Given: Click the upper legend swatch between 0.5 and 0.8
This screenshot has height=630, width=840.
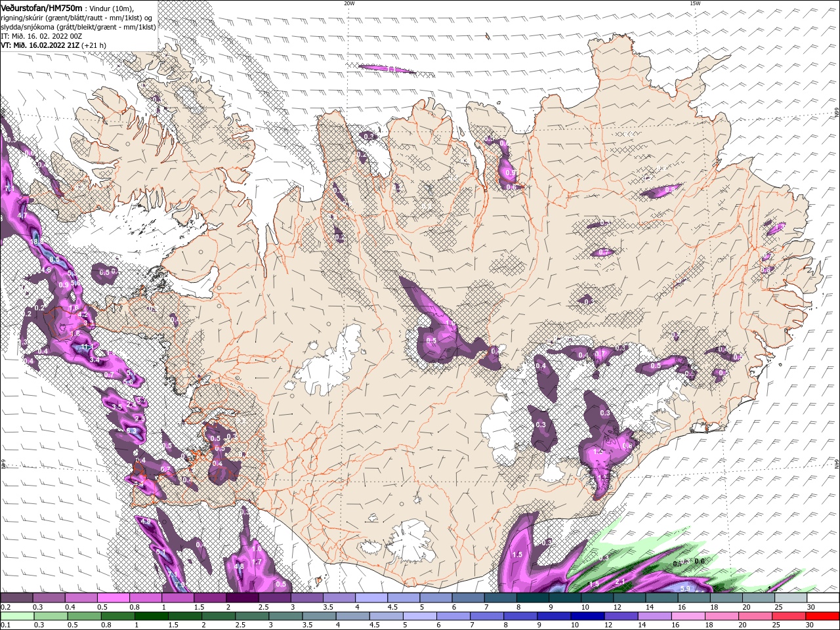Looking at the screenshot, I should coord(114,598).
